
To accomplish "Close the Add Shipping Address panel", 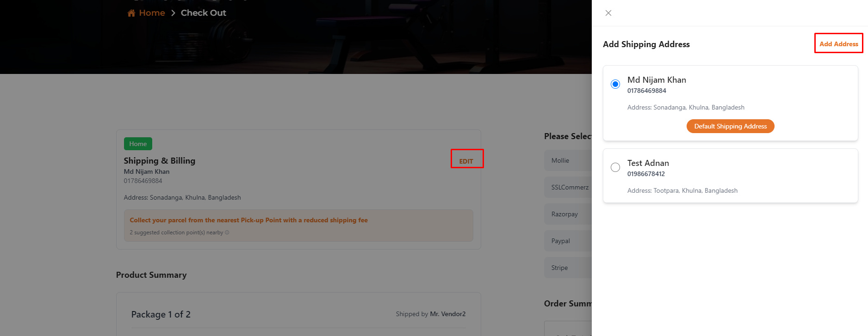I will tap(608, 13).
